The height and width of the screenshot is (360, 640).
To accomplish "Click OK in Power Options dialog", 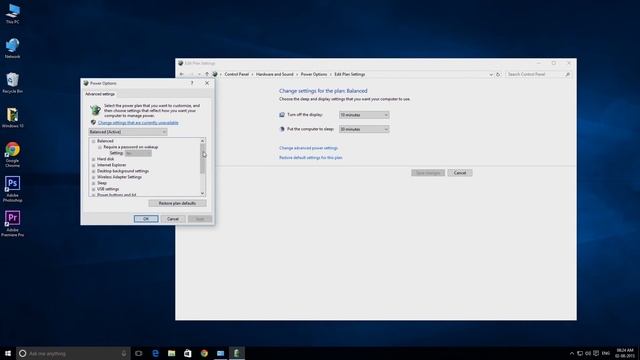I will click(146, 219).
